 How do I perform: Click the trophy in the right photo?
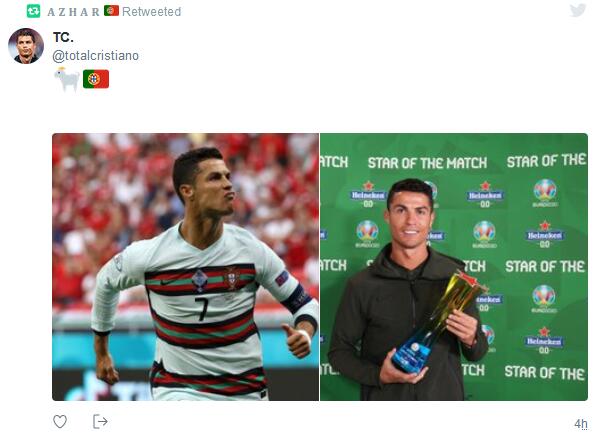[436, 322]
